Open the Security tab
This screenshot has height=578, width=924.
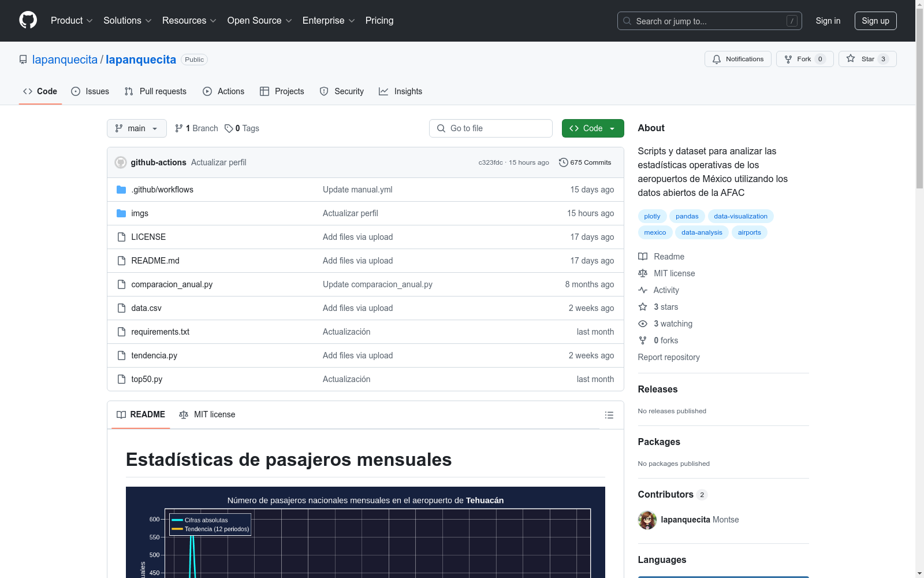[342, 91]
